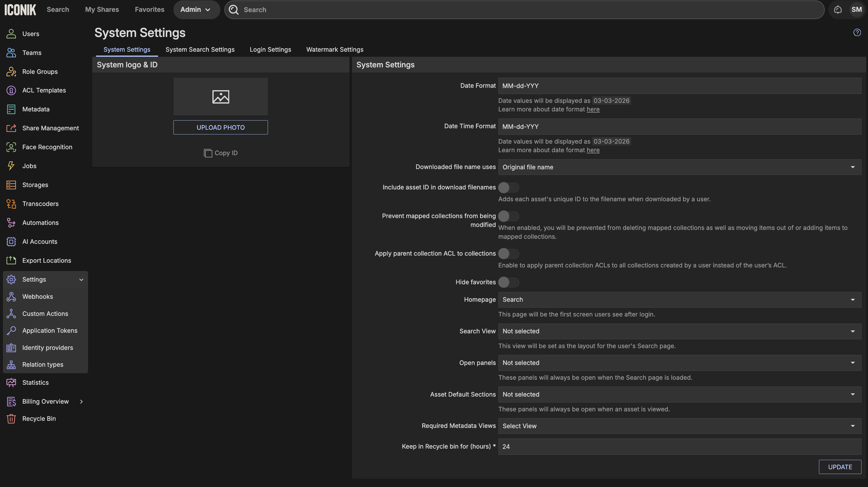This screenshot has height=487, width=868.
Task: Click the Webhooks icon in sidebar
Action: coord(11,297)
